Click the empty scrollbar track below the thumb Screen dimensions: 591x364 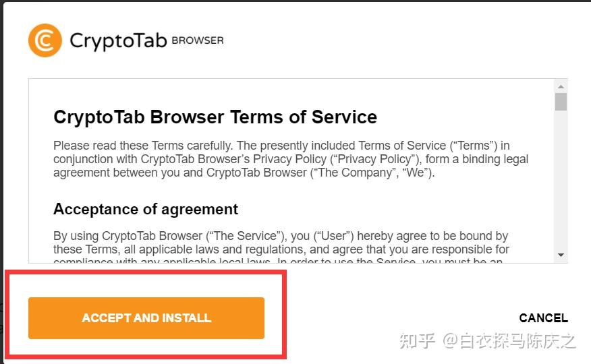[x=561, y=181]
